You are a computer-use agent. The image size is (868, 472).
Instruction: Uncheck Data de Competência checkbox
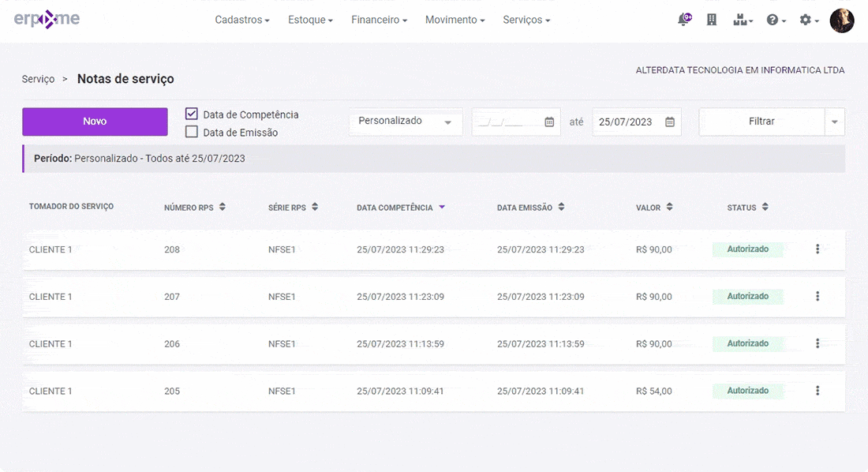point(192,114)
